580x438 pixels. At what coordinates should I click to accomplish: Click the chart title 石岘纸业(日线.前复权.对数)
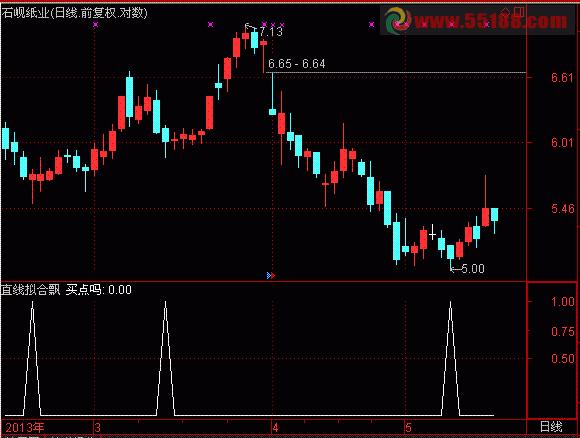74,13
